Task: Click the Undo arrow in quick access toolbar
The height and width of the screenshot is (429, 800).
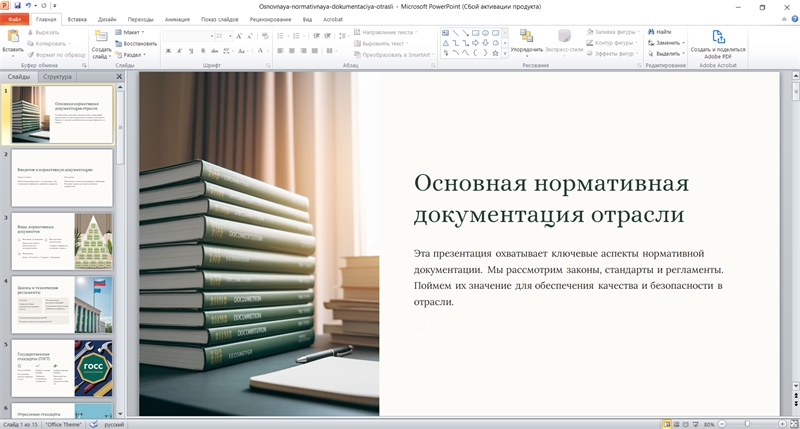Action: pos(29,6)
